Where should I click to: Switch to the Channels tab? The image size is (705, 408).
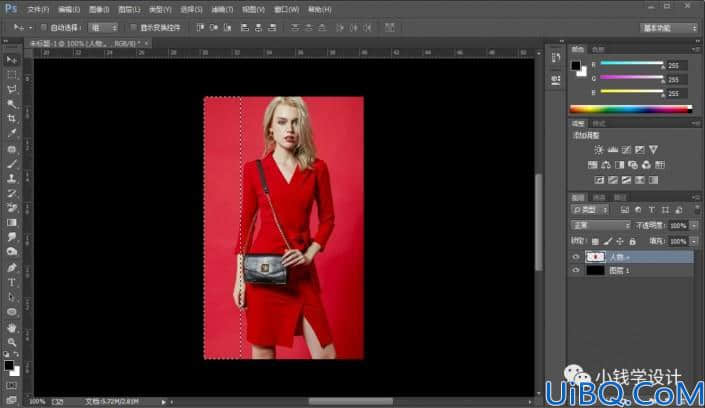(599, 197)
